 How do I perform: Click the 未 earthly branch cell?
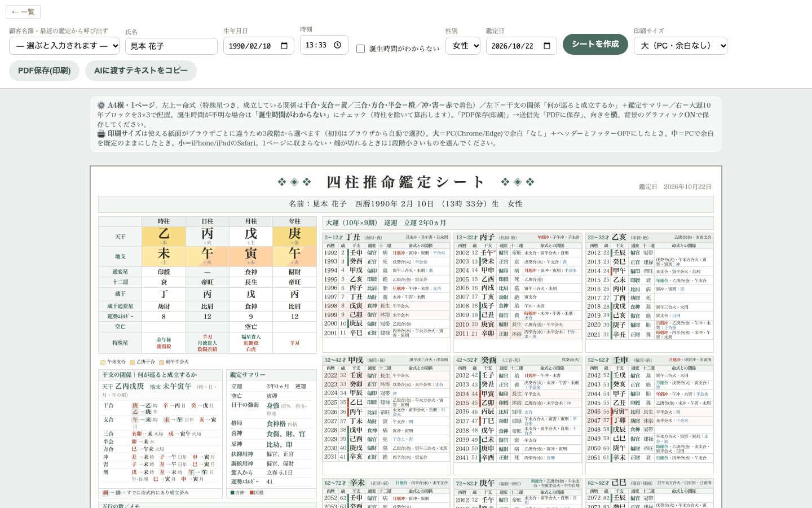tap(164, 256)
